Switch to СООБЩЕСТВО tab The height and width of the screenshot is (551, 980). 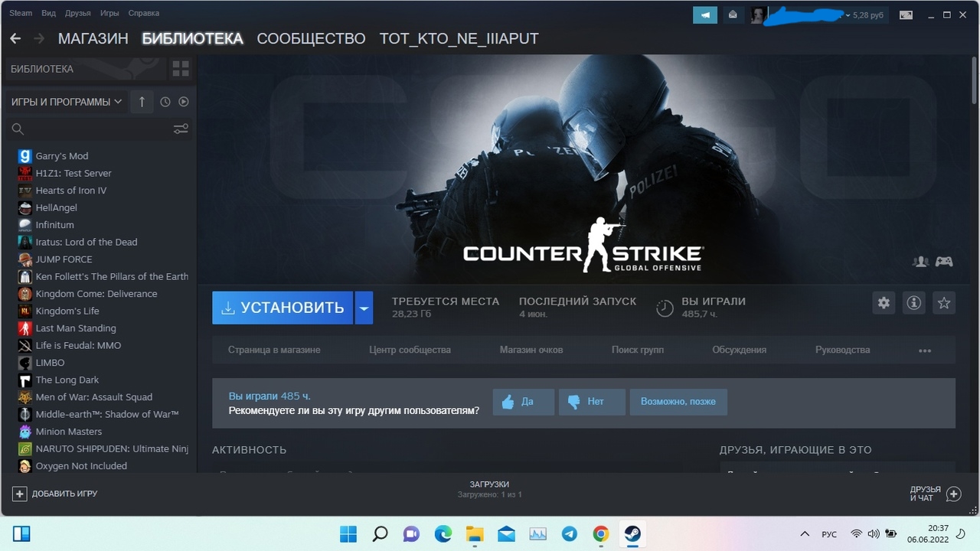click(x=311, y=38)
